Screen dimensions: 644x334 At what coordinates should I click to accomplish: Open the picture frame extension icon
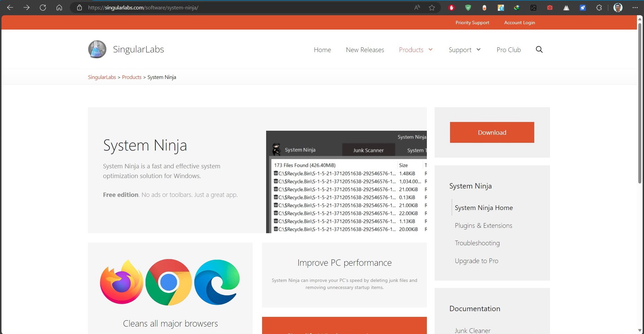pyautogui.click(x=534, y=7)
